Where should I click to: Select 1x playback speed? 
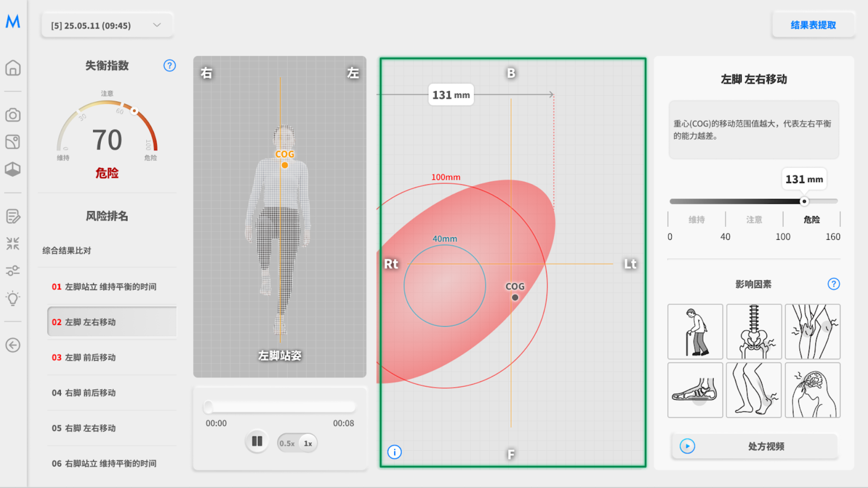pos(308,443)
